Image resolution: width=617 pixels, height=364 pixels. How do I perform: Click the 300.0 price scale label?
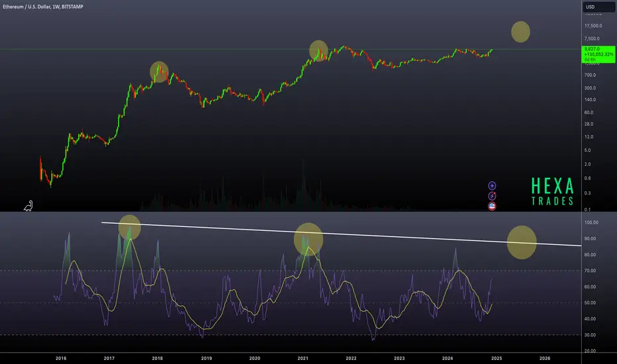tap(590, 88)
